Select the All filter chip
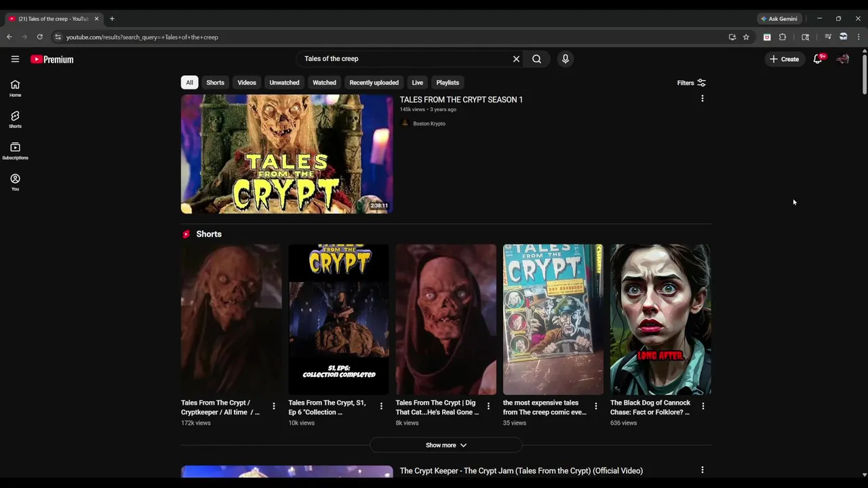 [x=189, y=83]
